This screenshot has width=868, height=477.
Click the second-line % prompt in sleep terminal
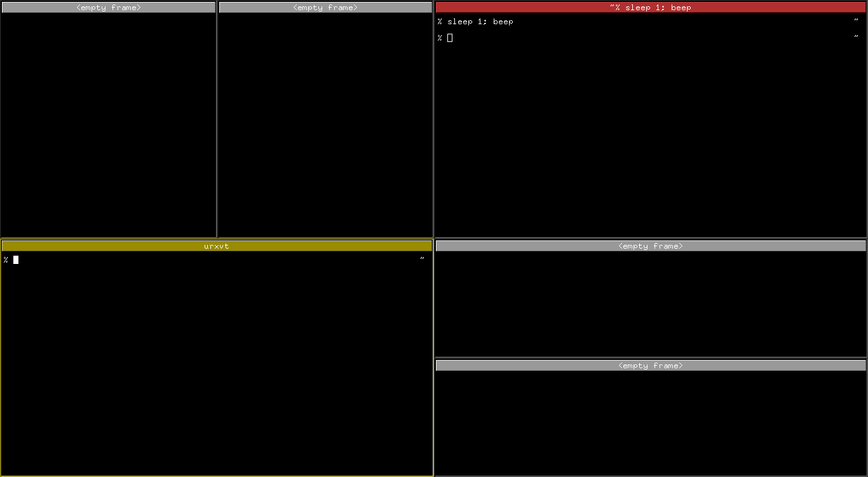(440, 38)
